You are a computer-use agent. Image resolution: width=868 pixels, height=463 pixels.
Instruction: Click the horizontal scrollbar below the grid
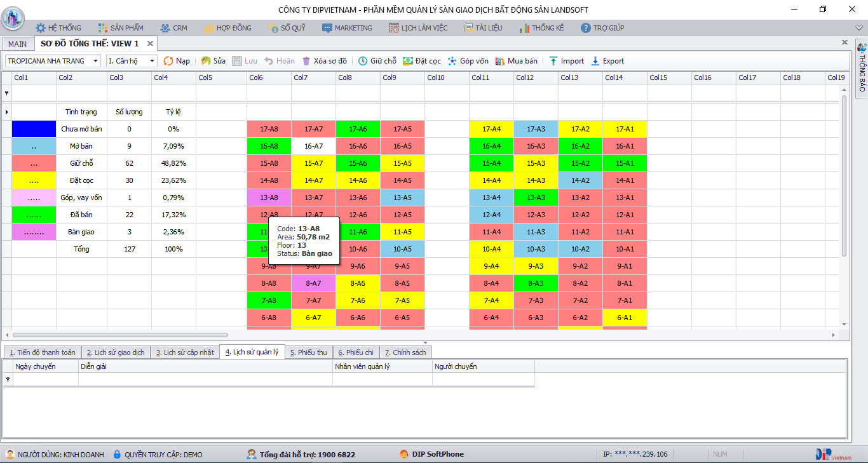tap(120, 335)
